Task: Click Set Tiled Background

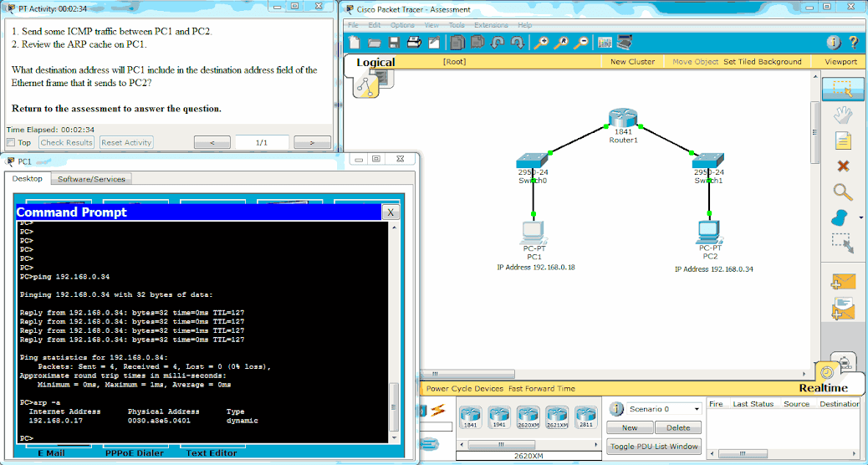Action: pyautogui.click(x=763, y=61)
